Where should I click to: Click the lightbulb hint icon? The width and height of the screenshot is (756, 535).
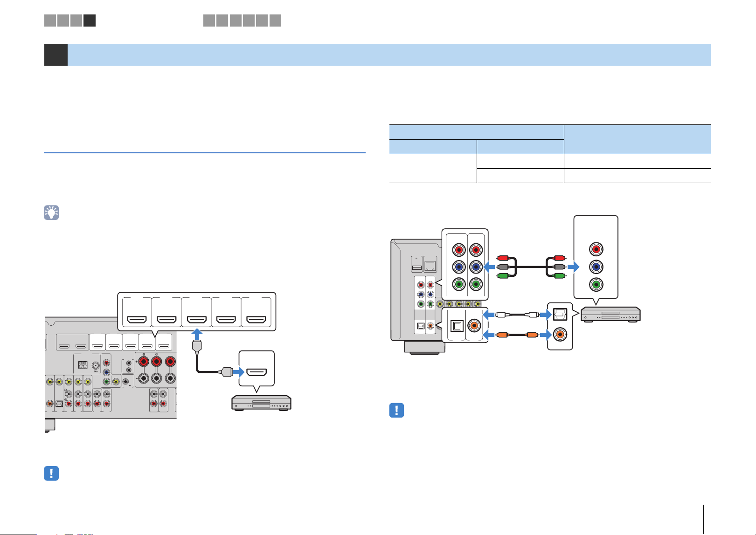tap(51, 213)
